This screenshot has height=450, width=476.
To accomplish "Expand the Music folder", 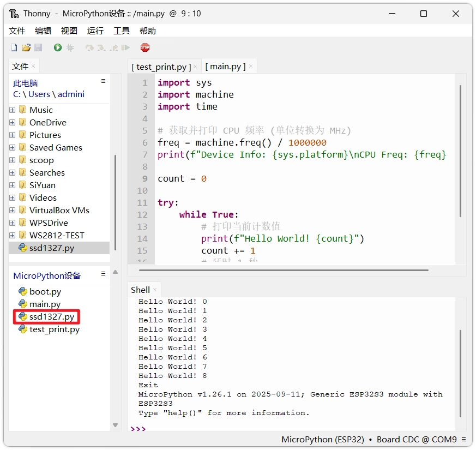I will 12,110.
